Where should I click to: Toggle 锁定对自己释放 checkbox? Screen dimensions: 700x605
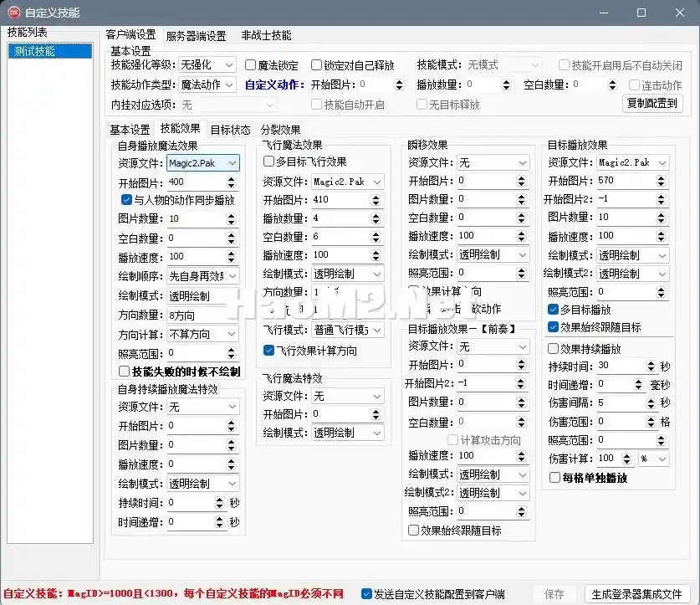353,65
